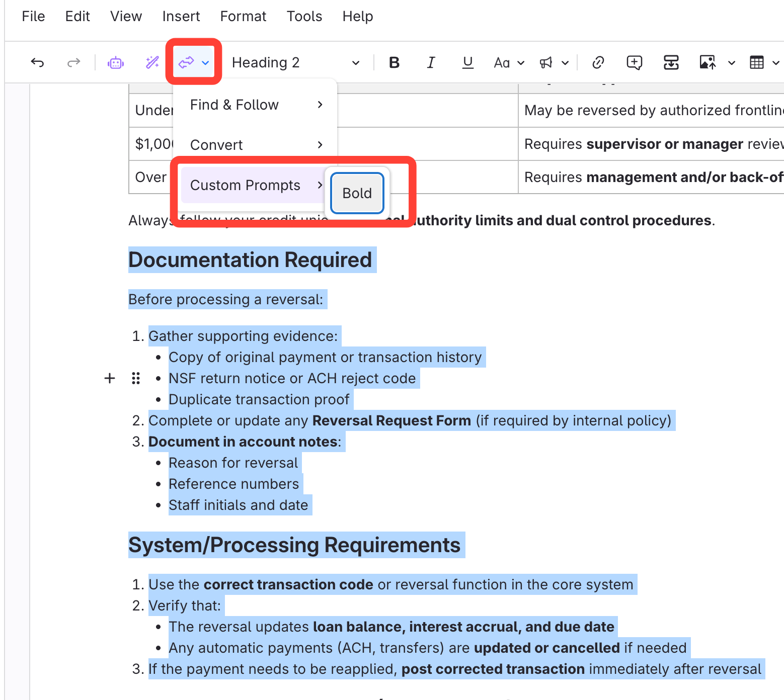Open the Aa text case dropdown
The height and width of the screenshot is (700, 784).
click(509, 62)
